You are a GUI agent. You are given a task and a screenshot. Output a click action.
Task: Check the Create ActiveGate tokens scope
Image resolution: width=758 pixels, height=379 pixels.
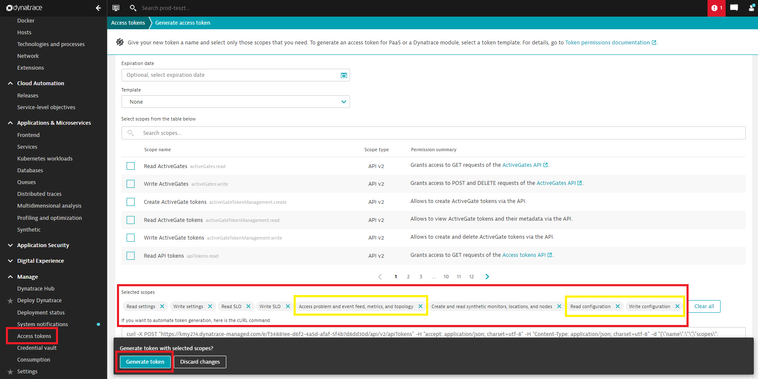click(131, 202)
